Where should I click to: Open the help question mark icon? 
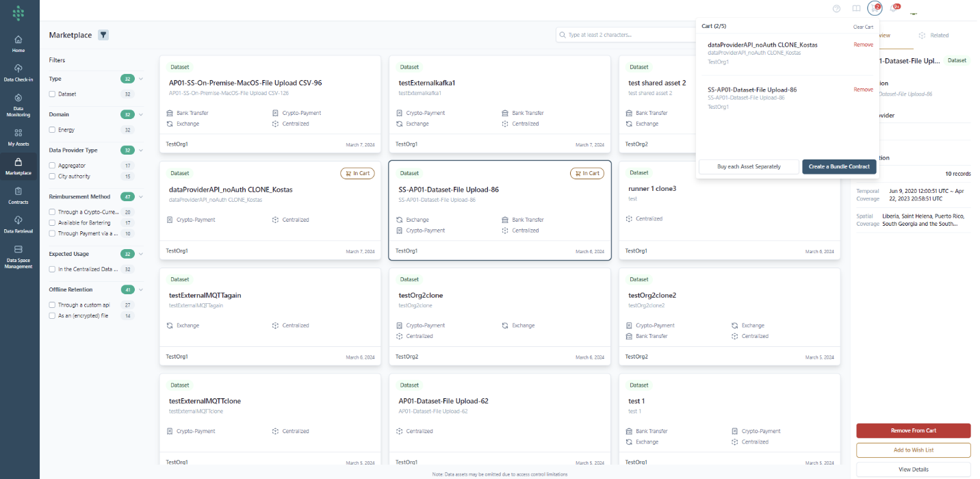[836, 9]
